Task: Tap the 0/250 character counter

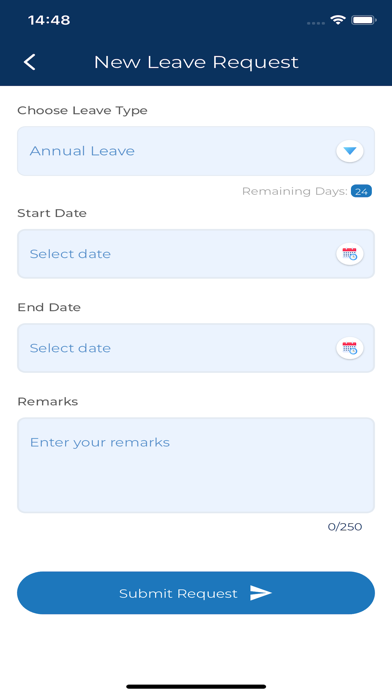Action: [x=345, y=527]
